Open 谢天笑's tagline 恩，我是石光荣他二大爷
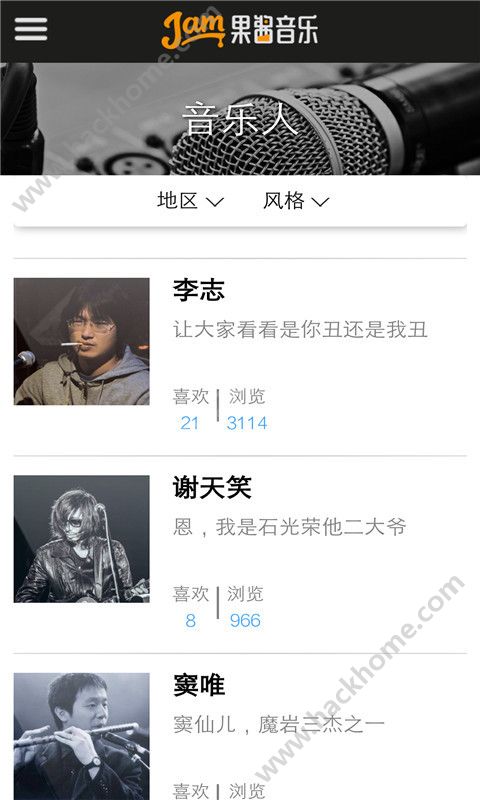The height and width of the screenshot is (800, 480). (x=289, y=527)
